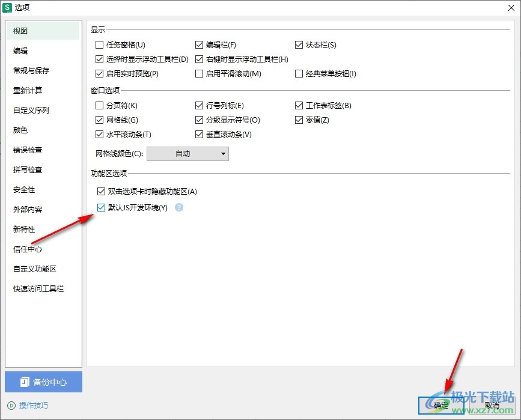Screen dimensions: 521x420
Task: Toggle 状态栏(S) checkbox
Action: click(299, 44)
